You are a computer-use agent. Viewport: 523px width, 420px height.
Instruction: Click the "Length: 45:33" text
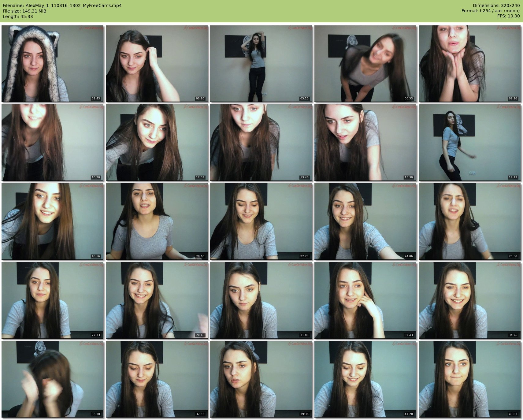coord(18,17)
